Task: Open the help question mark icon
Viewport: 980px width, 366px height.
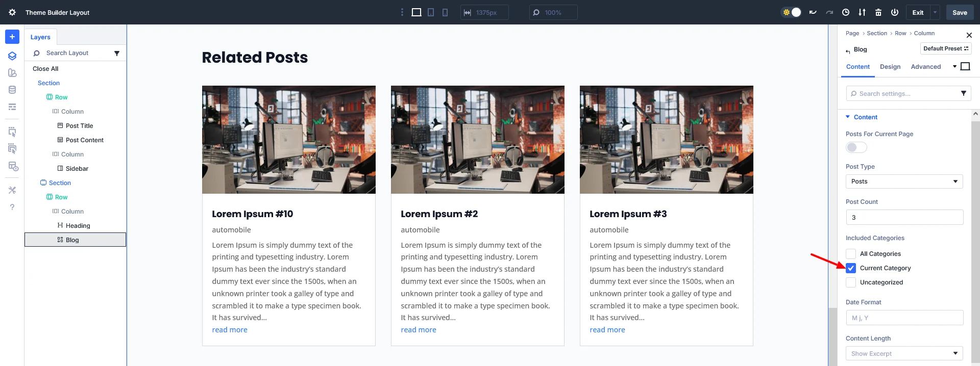Action: (x=12, y=207)
